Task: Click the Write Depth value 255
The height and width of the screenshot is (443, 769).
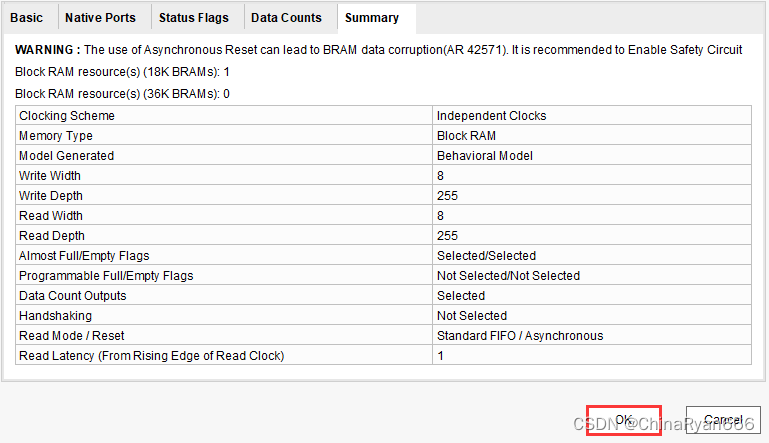Action: [447, 196]
